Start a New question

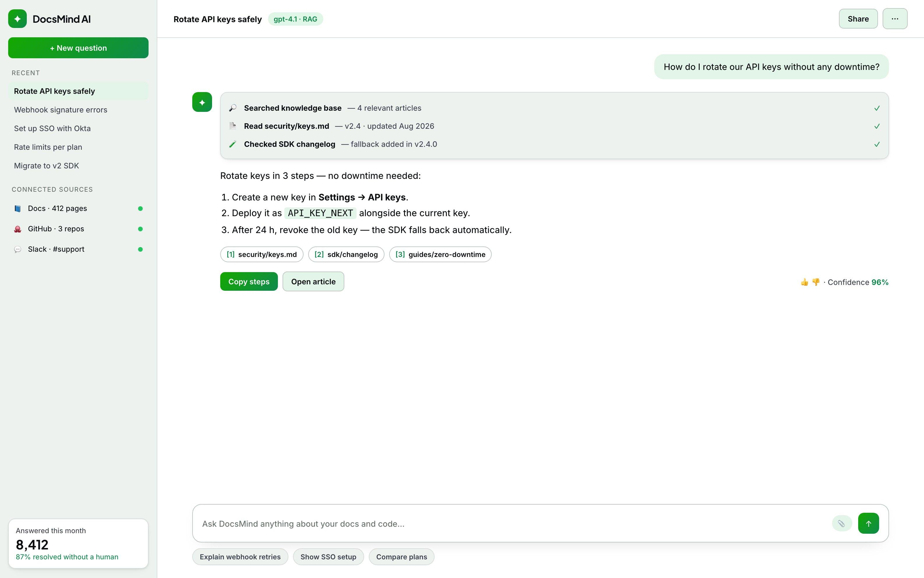[78, 48]
